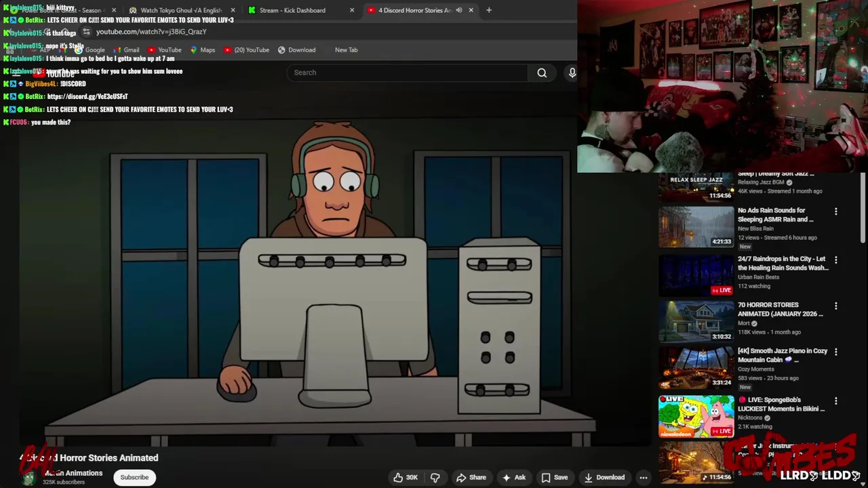Open options for No Ads Rain Sounds video
Viewport: 868px width, 488px height.
(835, 211)
